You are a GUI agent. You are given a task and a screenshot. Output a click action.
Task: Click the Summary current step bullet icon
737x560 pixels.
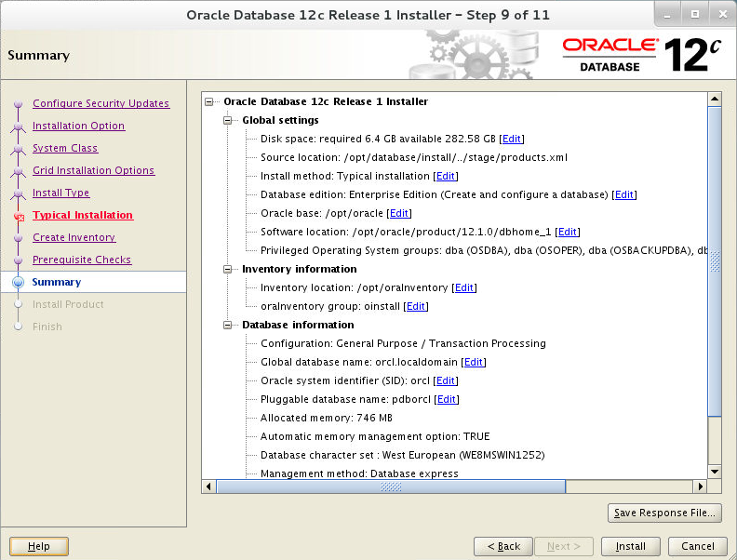pos(19,282)
